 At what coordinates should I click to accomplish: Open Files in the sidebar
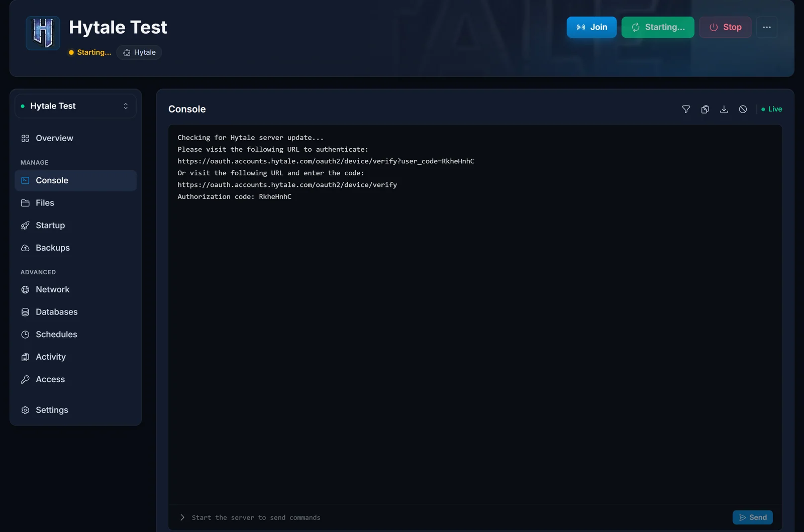tap(76, 203)
